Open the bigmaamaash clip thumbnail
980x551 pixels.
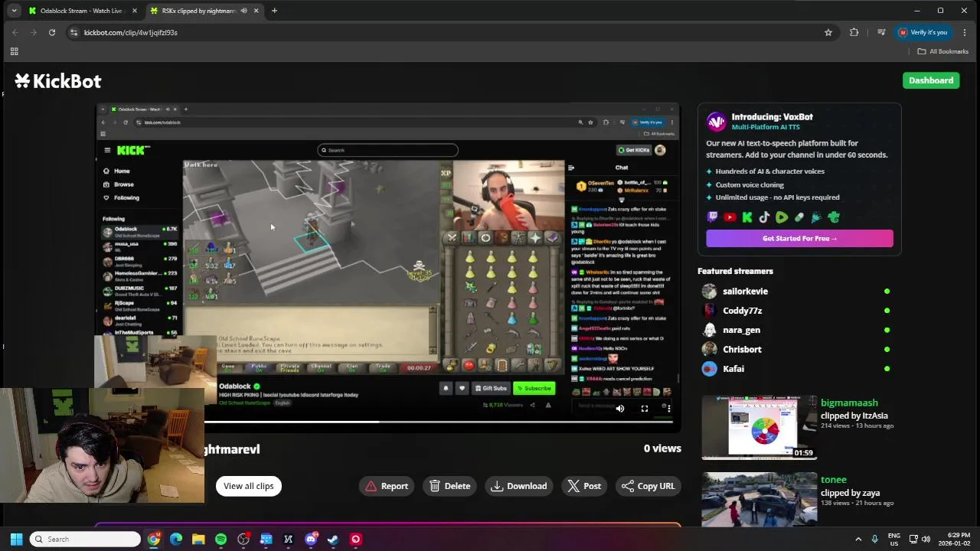[759, 427]
